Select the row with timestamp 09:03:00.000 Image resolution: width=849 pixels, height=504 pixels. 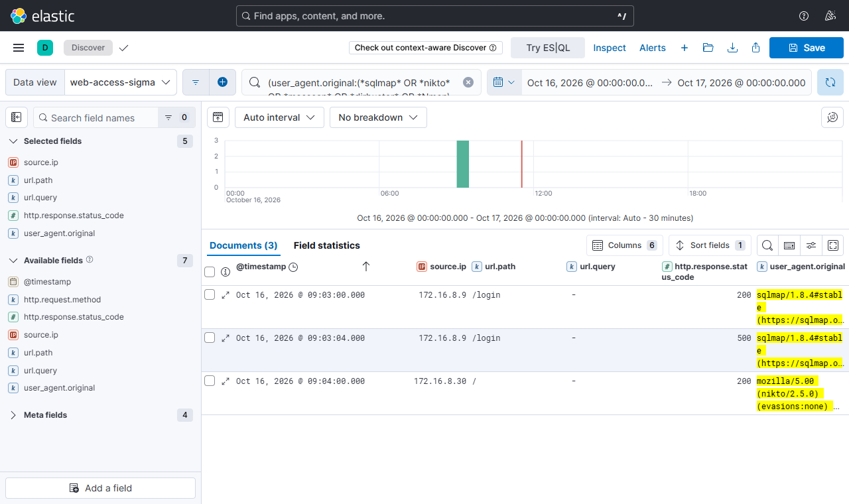click(210, 294)
